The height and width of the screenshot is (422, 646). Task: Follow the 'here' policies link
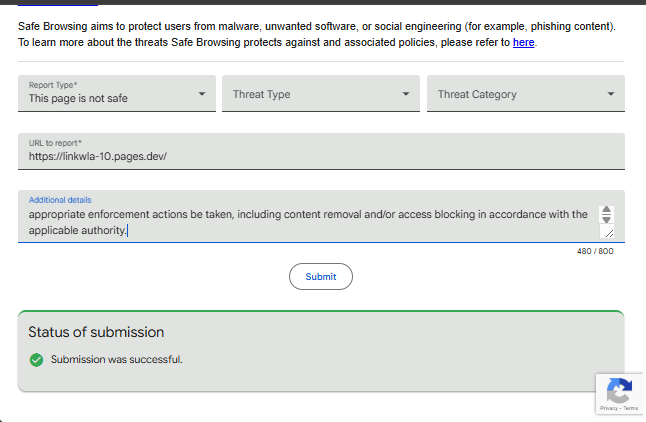click(x=523, y=43)
